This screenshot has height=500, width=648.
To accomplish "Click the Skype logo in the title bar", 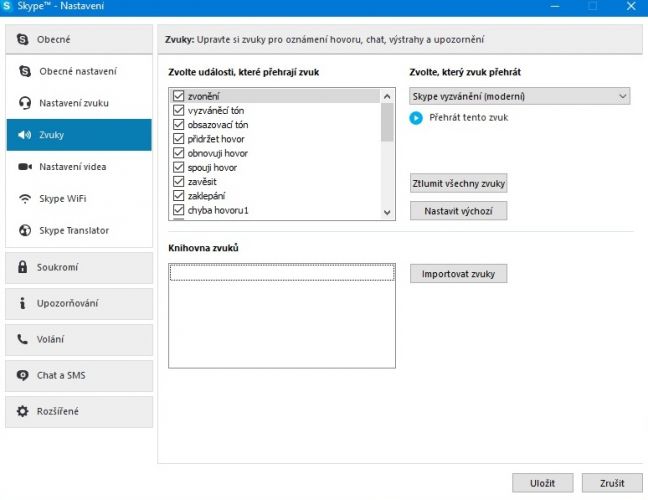I will 7,6.
